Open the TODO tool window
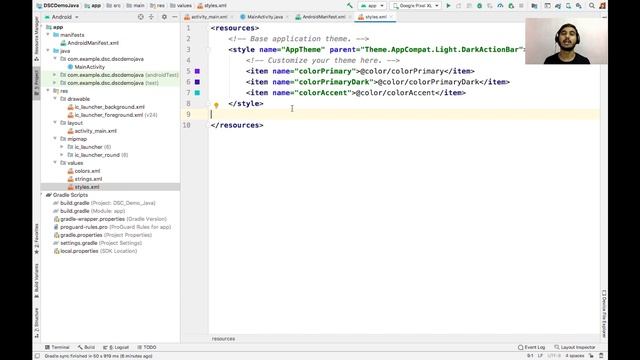This screenshot has width=640, height=360. coord(147,347)
